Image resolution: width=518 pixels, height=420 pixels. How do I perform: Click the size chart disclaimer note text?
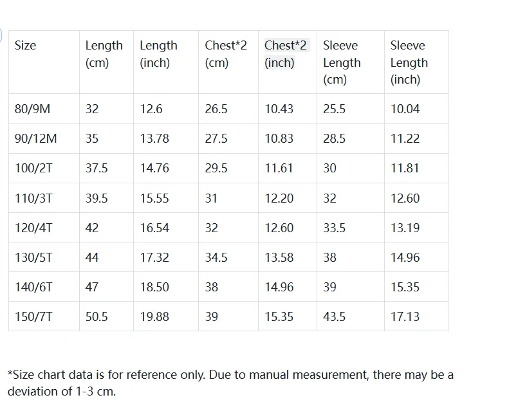(230, 383)
